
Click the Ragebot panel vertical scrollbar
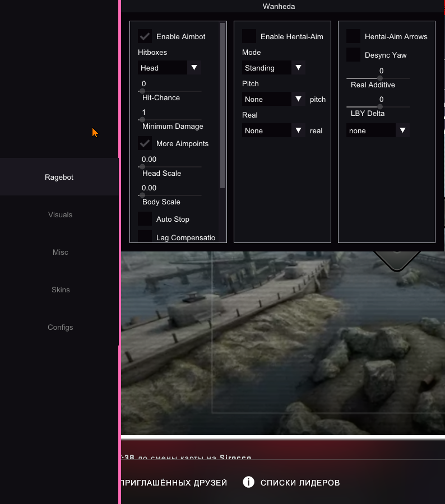[222, 105]
